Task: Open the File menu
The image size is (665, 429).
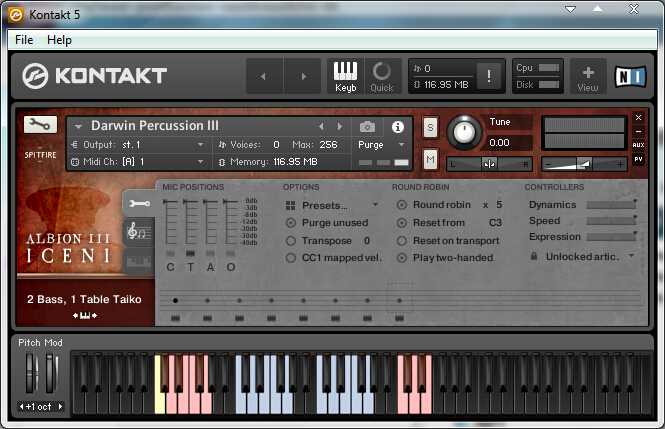Action: [24, 40]
